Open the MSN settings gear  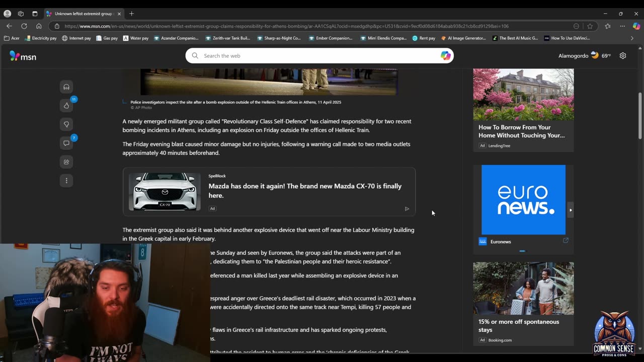623,56
